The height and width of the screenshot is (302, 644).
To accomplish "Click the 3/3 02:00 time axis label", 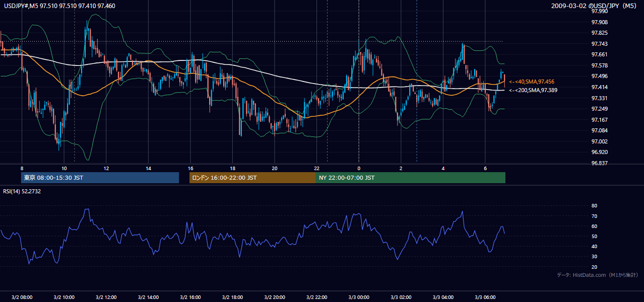I will click(401, 297).
